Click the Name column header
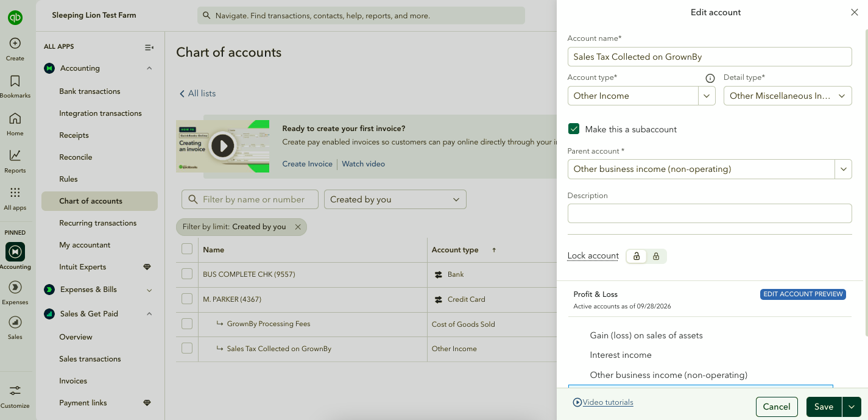Image resolution: width=868 pixels, height=420 pixels. 214,250
